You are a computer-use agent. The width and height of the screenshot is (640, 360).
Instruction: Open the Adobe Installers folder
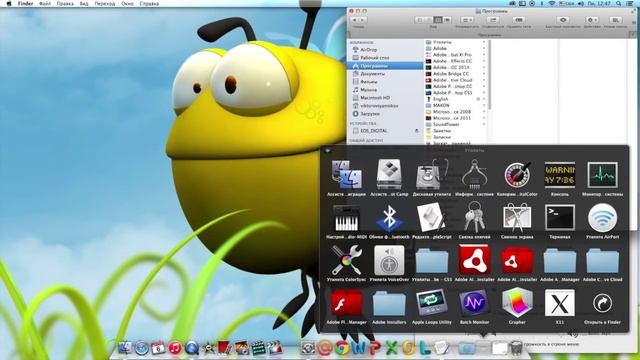tap(389, 303)
